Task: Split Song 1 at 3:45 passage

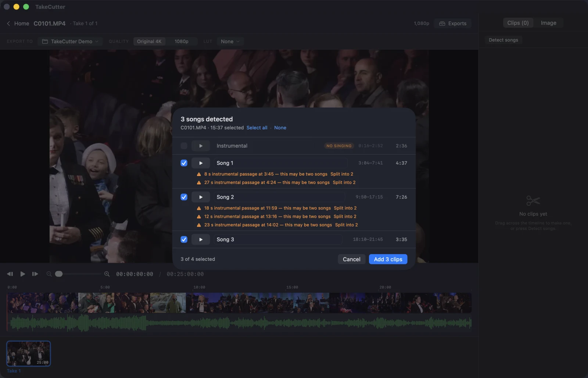Action: 342,174
